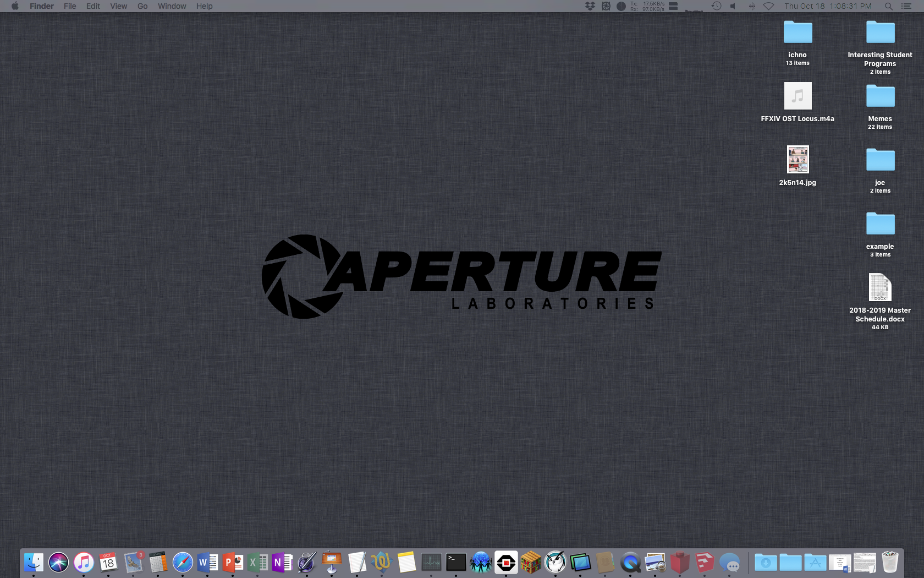924x578 pixels.
Task: Open Keynote in the dock
Action: tap(332, 563)
